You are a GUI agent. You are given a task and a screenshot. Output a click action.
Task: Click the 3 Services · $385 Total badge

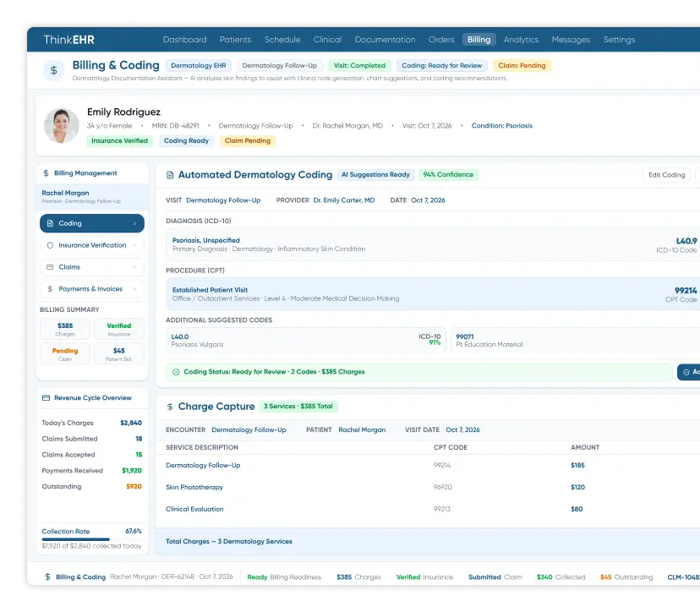coord(298,407)
